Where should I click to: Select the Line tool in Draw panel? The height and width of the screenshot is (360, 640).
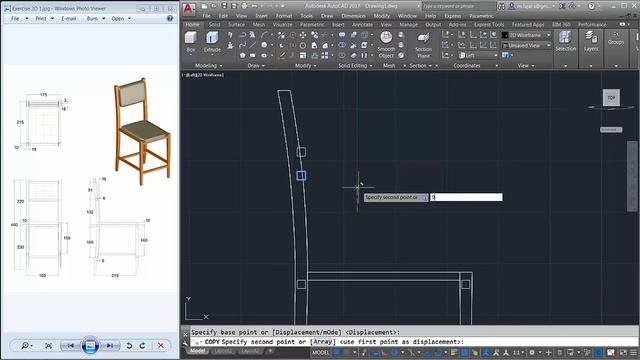pos(253,45)
